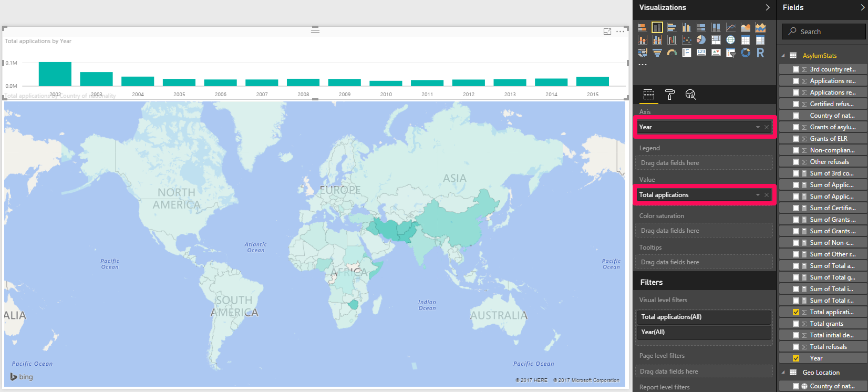868x392 pixels.
Task: Select the multi-row card visualization
Action: pyautogui.click(x=686, y=53)
